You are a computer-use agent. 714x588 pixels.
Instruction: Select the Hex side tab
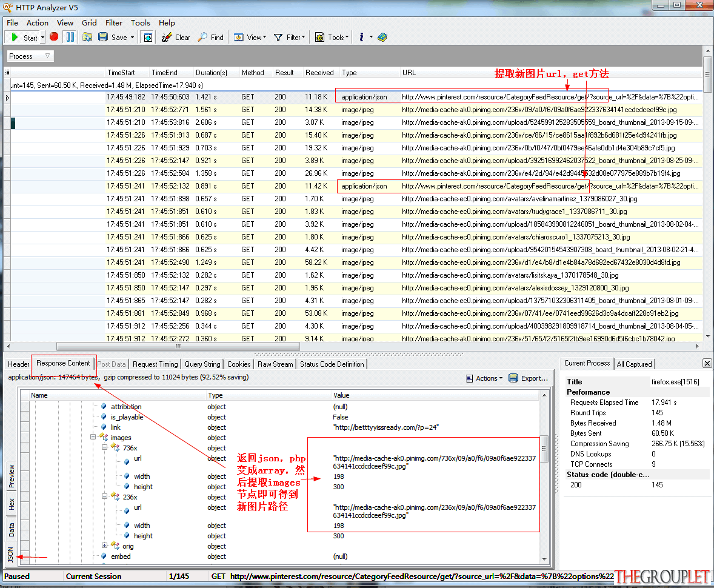pyautogui.click(x=12, y=504)
